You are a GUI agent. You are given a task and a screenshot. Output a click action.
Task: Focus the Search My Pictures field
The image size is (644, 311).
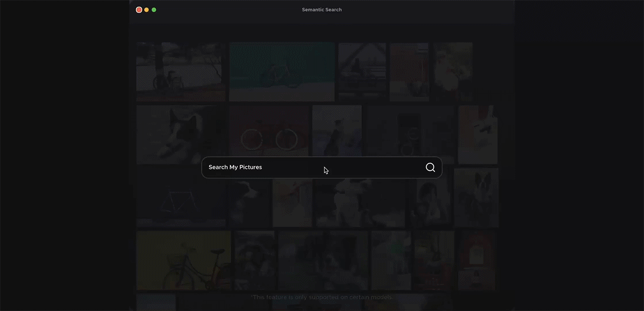pyautogui.click(x=312, y=168)
